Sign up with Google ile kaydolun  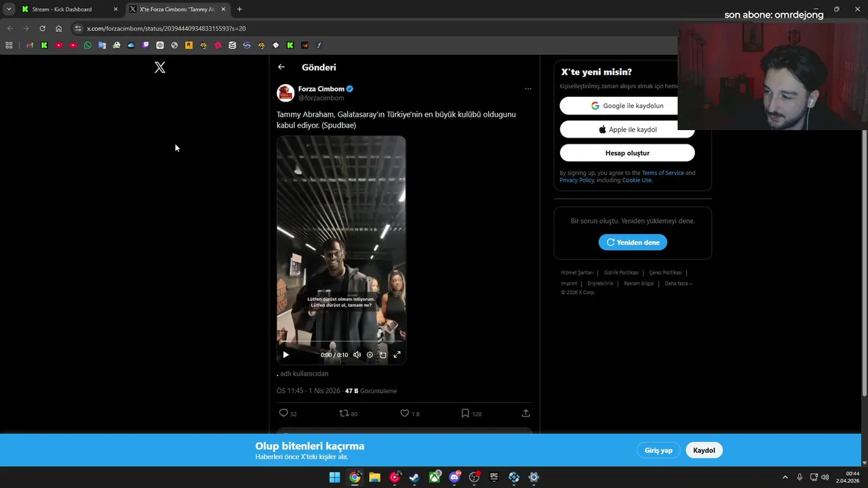coord(627,106)
